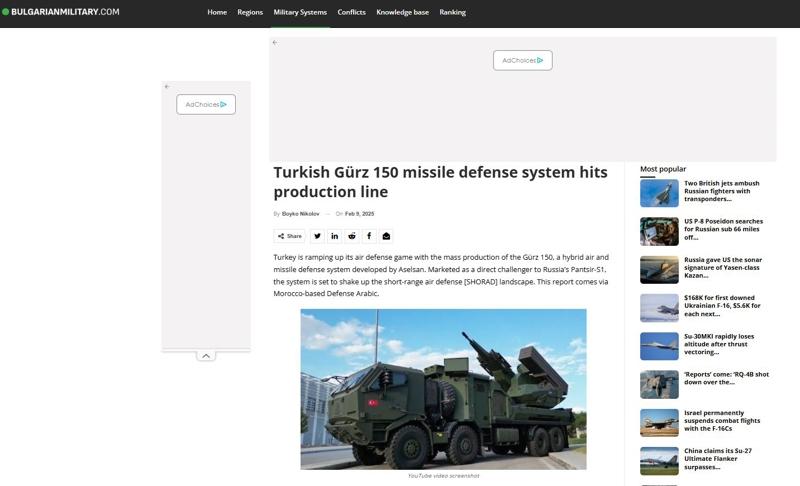Open thumbnail for US P-8 Poseidon story
The width and height of the screenshot is (800, 486).
659,232
